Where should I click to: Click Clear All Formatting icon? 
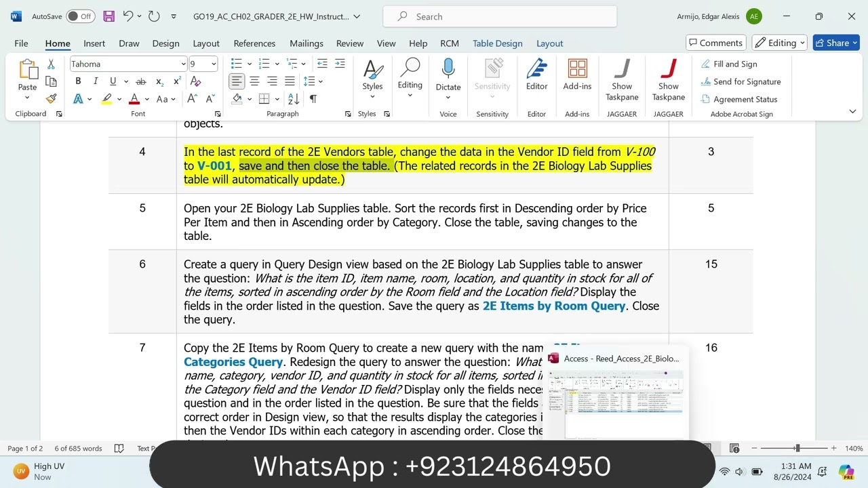tap(195, 81)
